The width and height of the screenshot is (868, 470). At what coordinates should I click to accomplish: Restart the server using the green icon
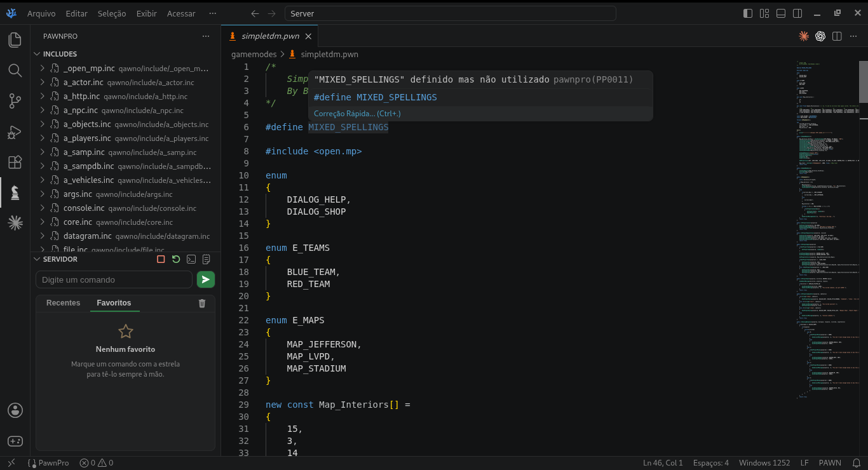pos(176,259)
